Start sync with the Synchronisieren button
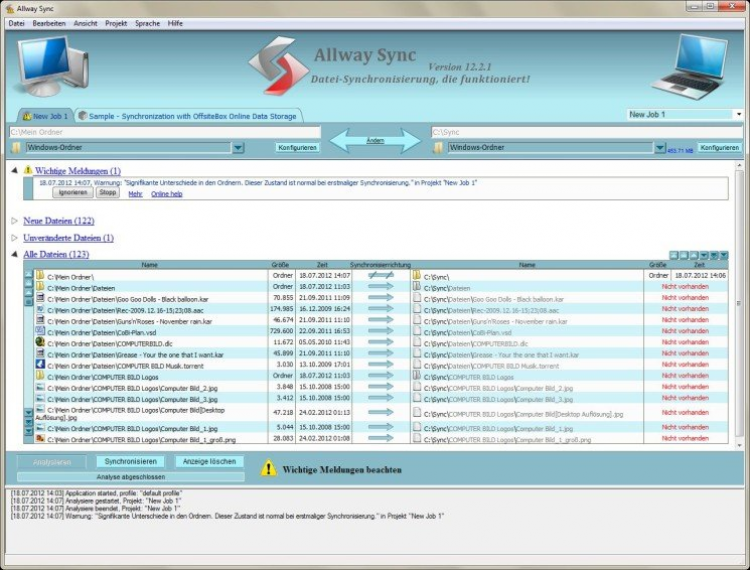The width and height of the screenshot is (750, 570). (x=131, y=461)
